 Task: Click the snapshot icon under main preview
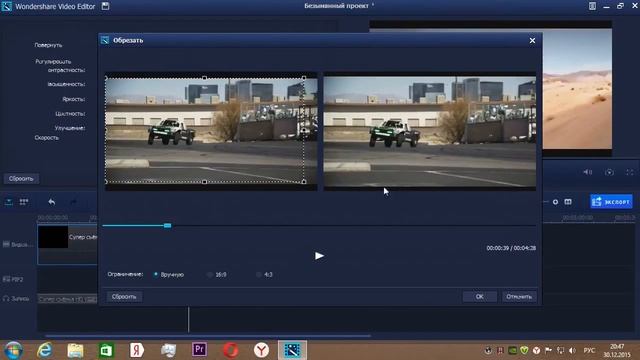coord(609,172)
